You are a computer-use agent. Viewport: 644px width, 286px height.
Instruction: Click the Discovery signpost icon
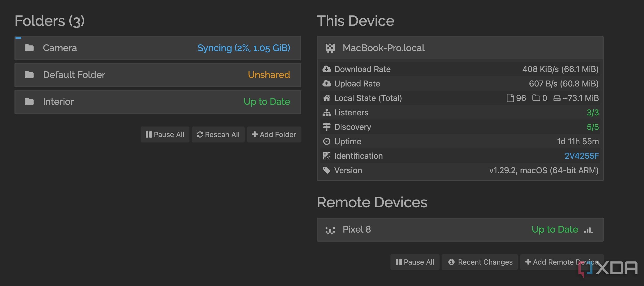[327, 127]
